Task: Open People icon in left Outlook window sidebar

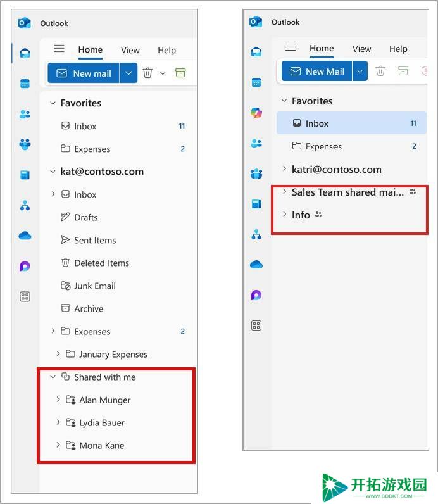Action: 25,114
